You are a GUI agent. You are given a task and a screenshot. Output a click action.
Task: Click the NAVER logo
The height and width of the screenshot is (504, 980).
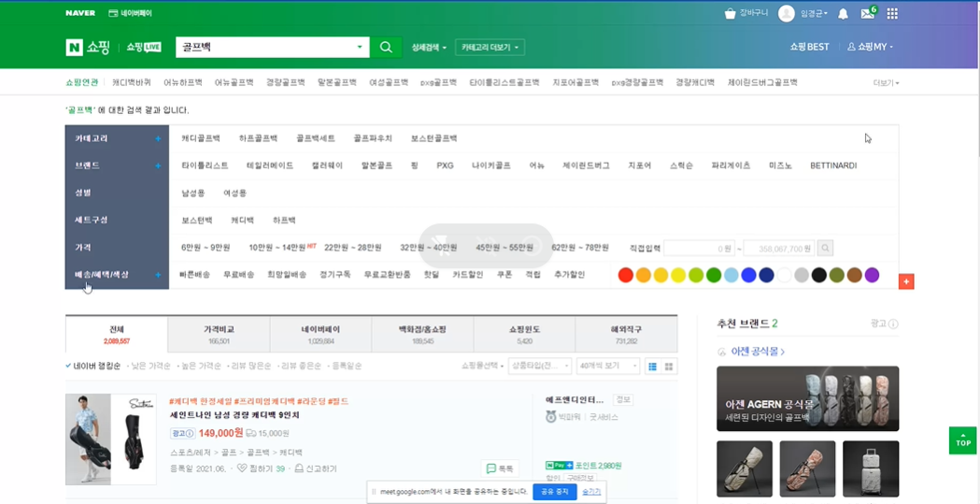click(80, 13)
